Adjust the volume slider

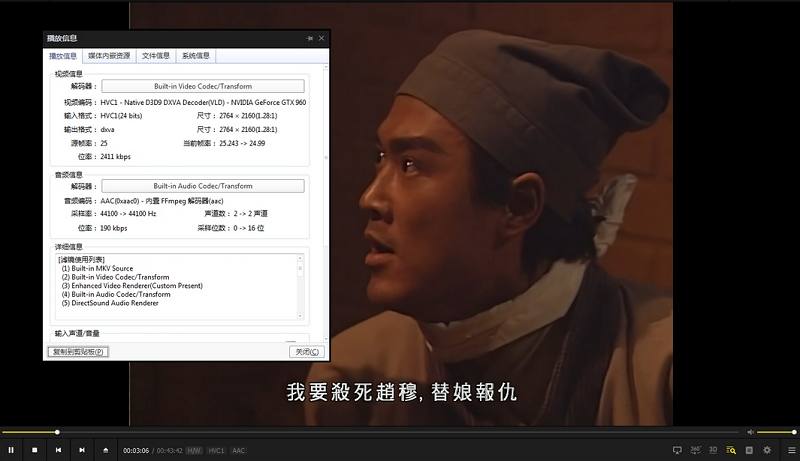[x=777, y=432]
